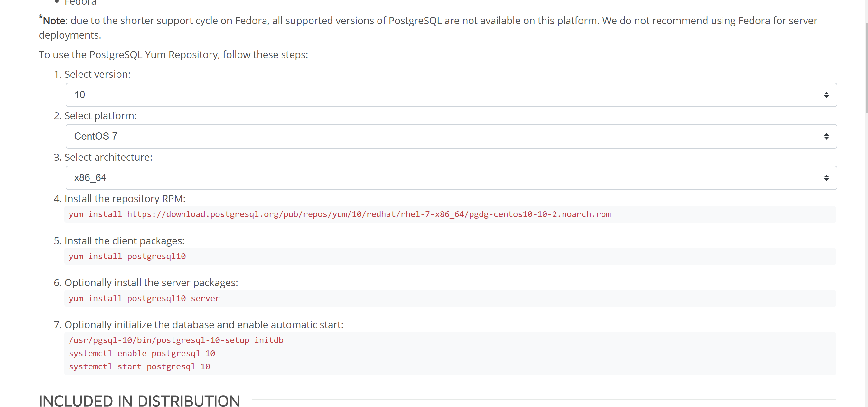Click the Select platform step label
868x407 pixels.
coord(100,115)
